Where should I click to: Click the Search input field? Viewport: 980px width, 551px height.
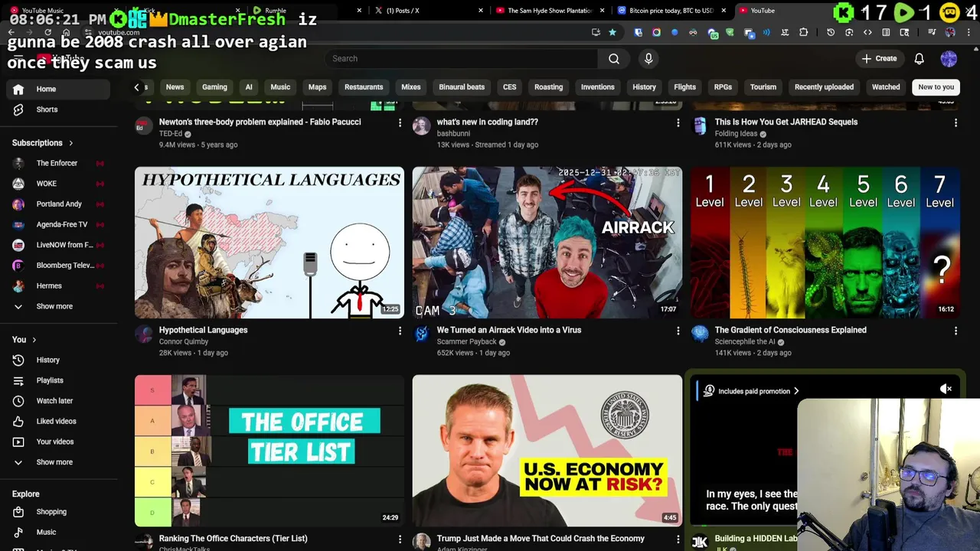pyautogui.click(x=461, y=58)
